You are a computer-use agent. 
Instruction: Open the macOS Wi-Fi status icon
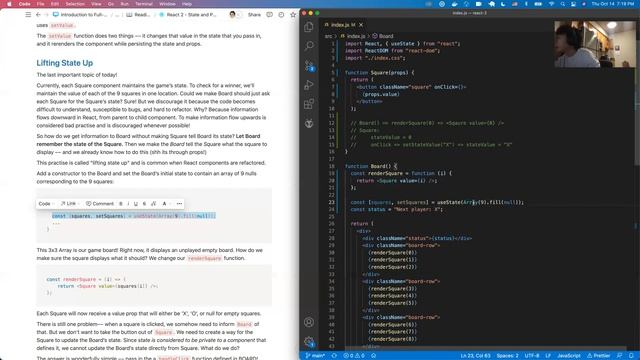pos(551,4)
